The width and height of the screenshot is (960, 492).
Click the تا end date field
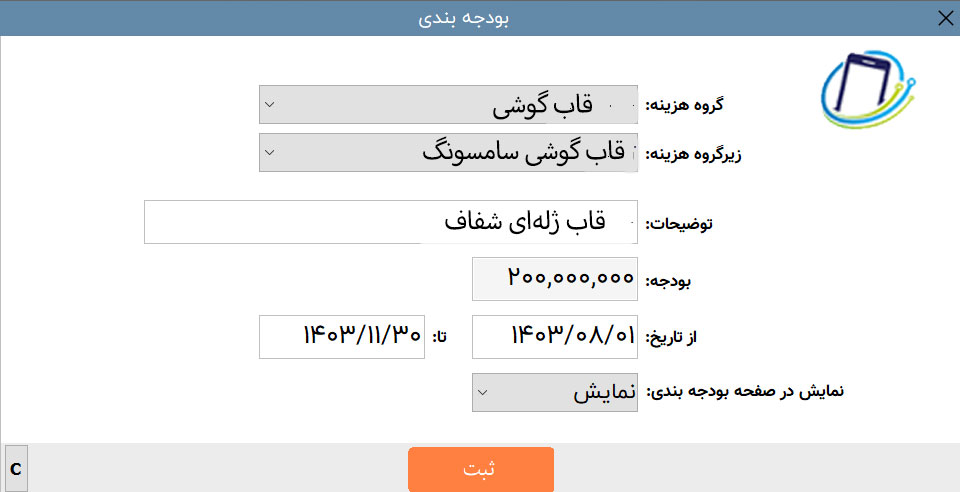tap(342, 337)
